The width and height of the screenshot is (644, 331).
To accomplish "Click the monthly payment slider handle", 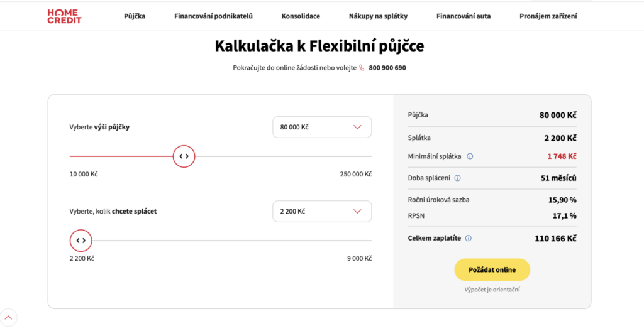I will (x=81, y=241).
